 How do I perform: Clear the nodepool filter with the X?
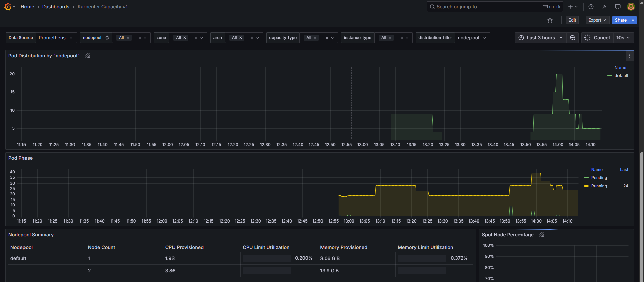coord(140,38)
